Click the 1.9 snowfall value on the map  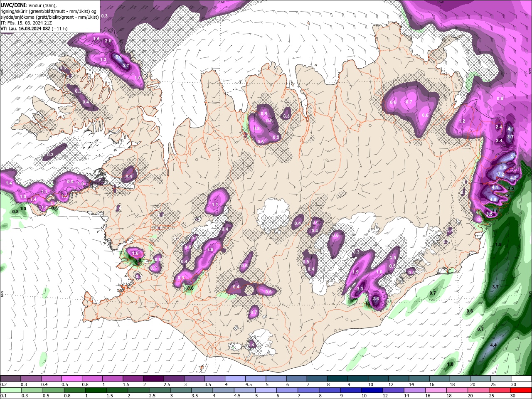[x=355, y=272]
